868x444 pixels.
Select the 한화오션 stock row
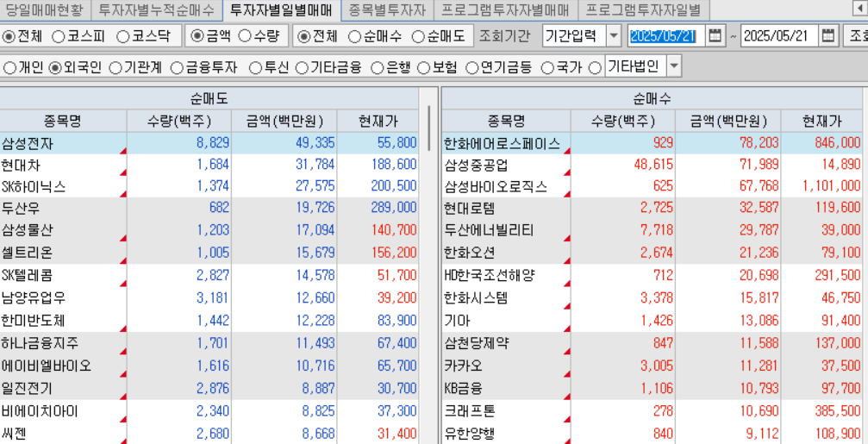(x=653, y=253)
